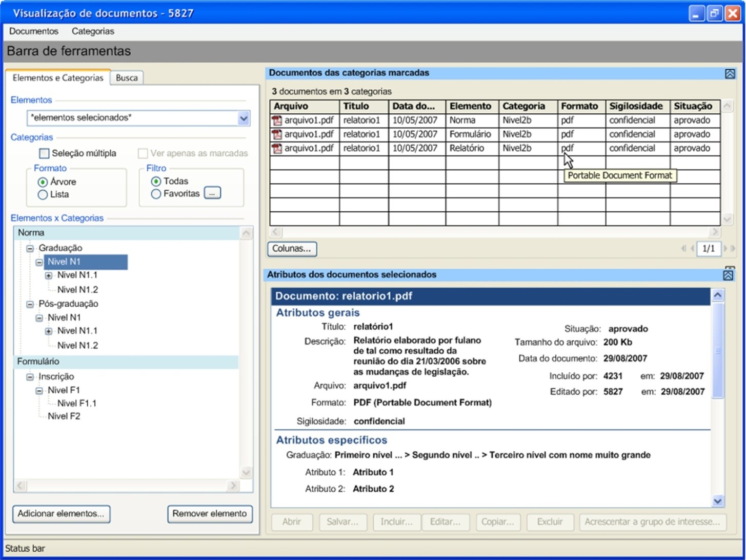The width and height of the screenshot is (746, 560).
Task: Click the Copiar... button
Action: click(498, 522)
